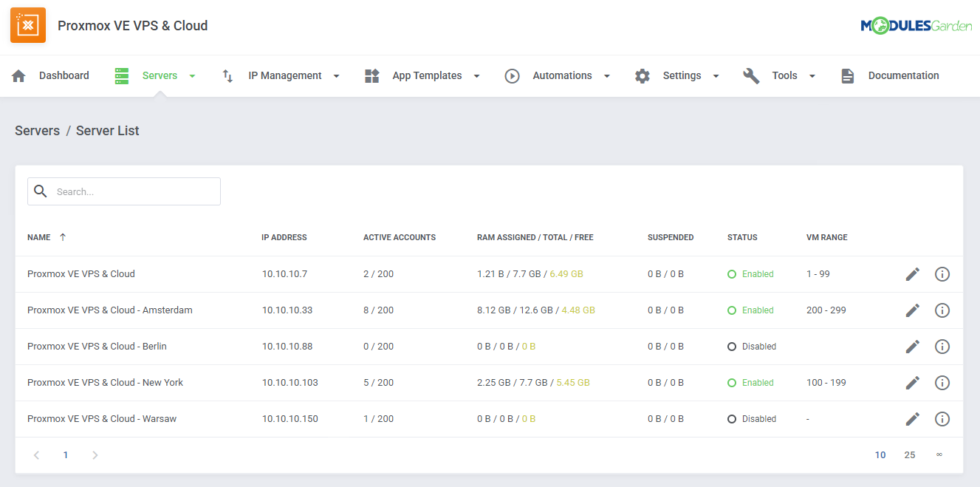This screenshot has height=487, width=980.
Task: Select page number 1
Action: 66,455
